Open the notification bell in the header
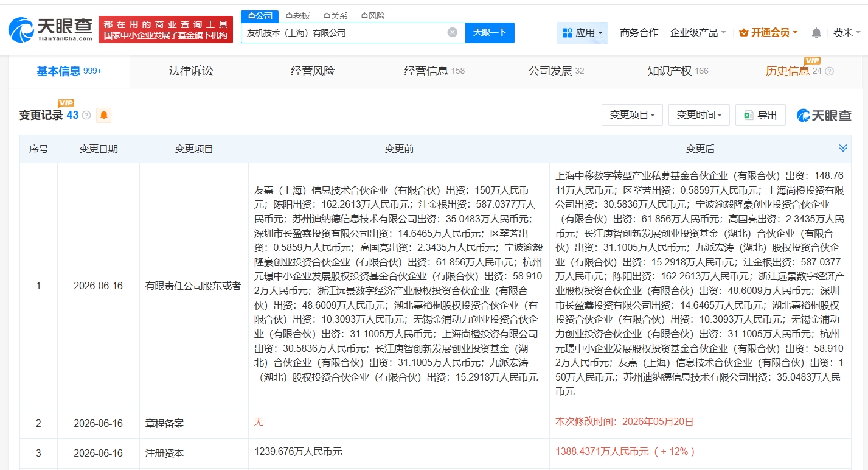Image resolution: width=868 pixels, height=470 pixels. tap(816, 33)
